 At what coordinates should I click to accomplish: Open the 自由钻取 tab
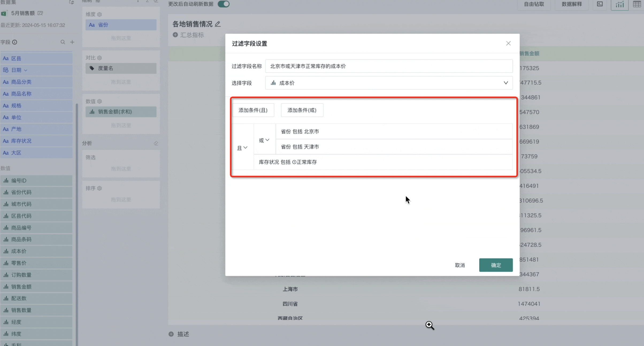coord(534,4)
